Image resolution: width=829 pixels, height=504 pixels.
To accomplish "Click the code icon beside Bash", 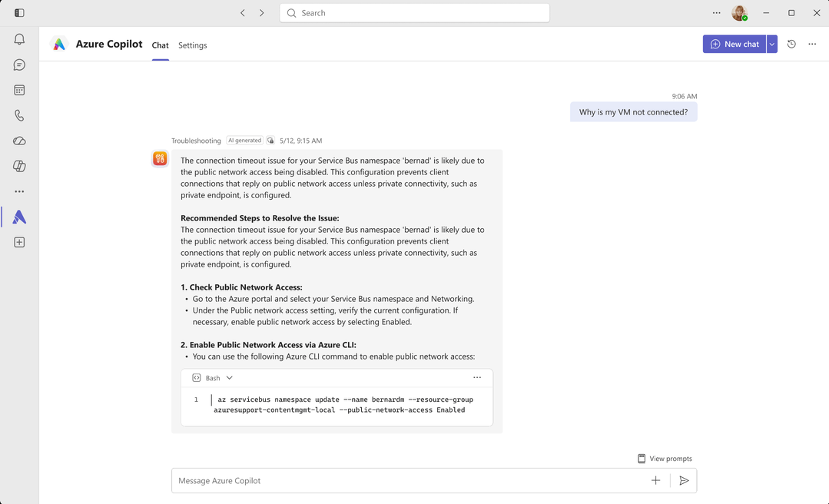I will click(x=196, y=377).
